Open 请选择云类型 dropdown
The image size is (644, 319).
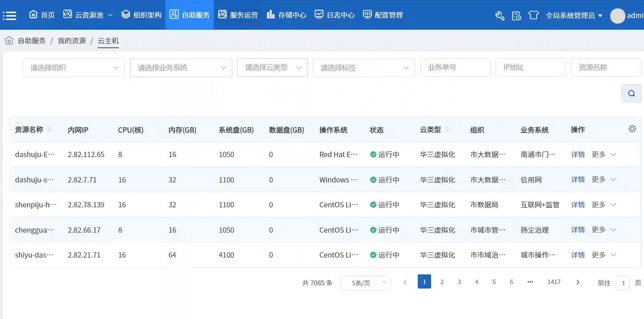tap(272, 67)
